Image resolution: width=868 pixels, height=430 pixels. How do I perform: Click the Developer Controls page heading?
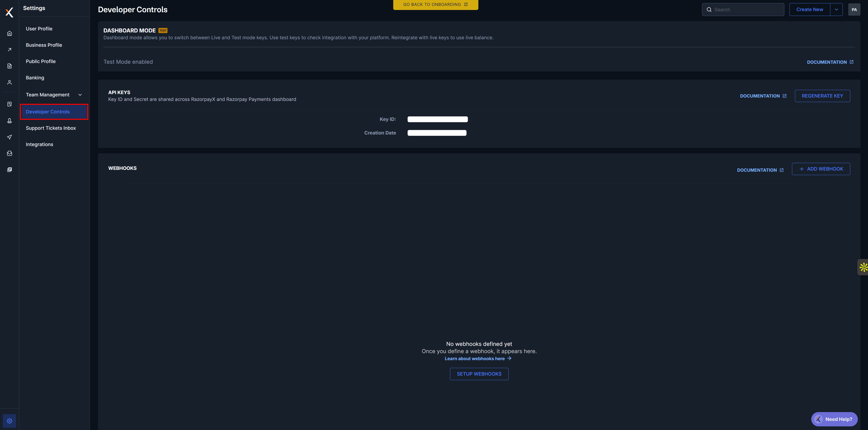tap(133, 10)
